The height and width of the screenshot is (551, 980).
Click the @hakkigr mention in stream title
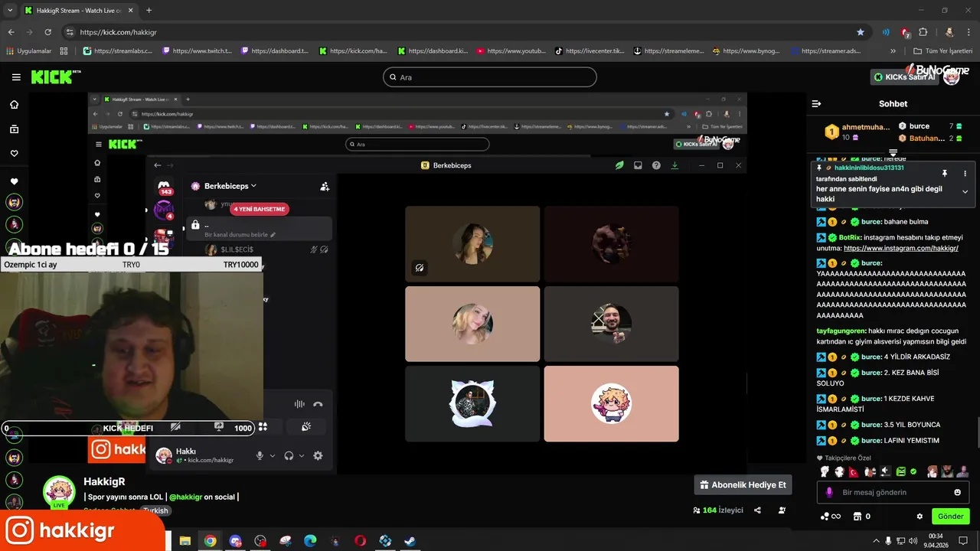(x=185, y=497)
